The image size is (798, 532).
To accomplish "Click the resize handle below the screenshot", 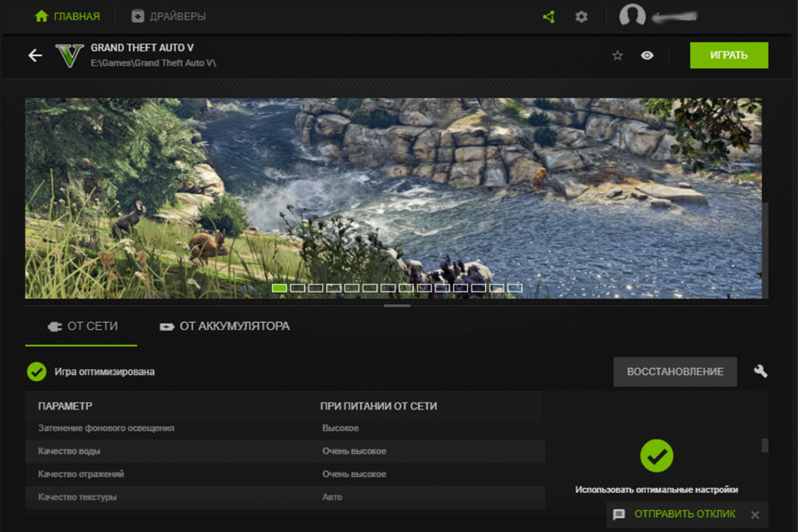I will [x=397, y=306].
